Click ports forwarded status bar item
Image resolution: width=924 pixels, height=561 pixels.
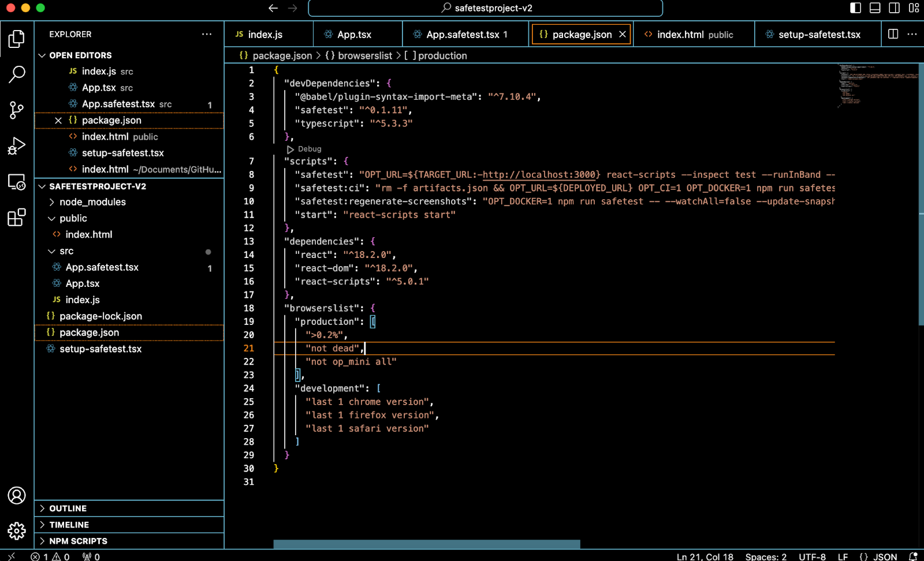[91, 556]
